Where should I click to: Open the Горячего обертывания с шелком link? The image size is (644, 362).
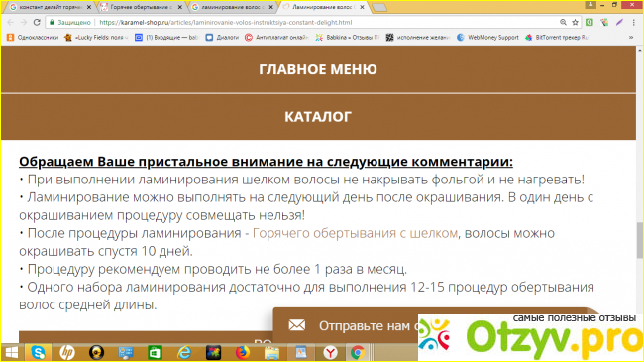pos(355,233)
